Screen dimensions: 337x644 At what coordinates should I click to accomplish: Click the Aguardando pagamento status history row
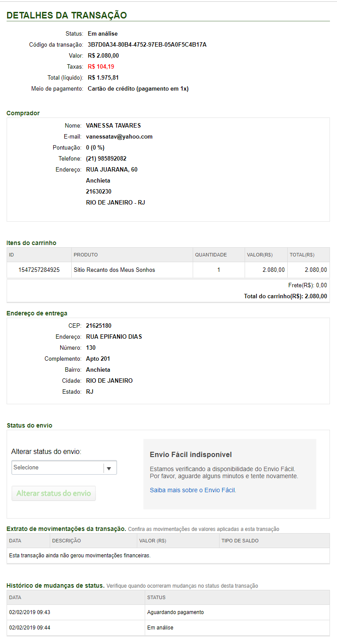pyautogui.click(x=176, y=612)
